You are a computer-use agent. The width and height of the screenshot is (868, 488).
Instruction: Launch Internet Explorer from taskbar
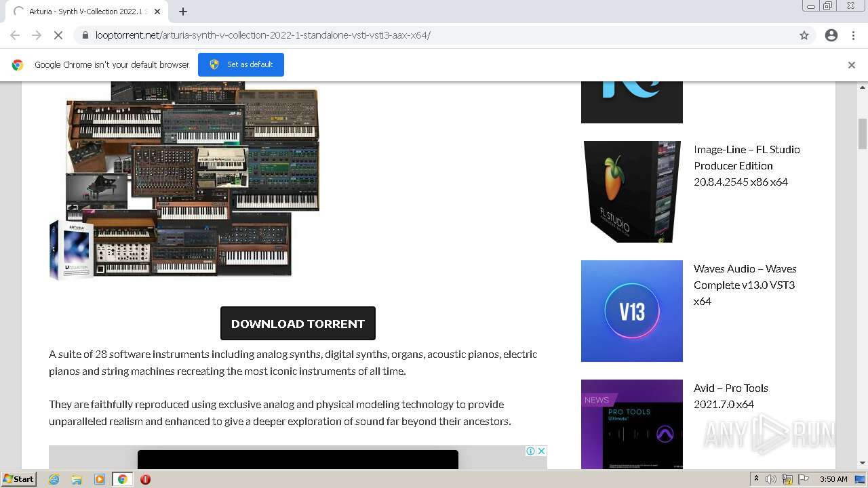(54, 479)
